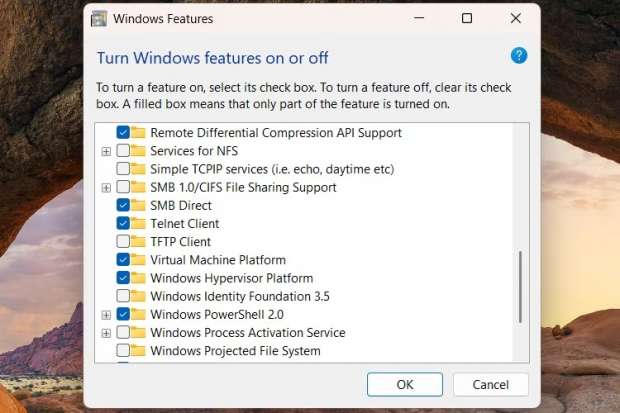This screenshot has width=620, height=413.
Task: Click the feature list vertical scrollbar thumb
Action: click(x=520, y=285)
